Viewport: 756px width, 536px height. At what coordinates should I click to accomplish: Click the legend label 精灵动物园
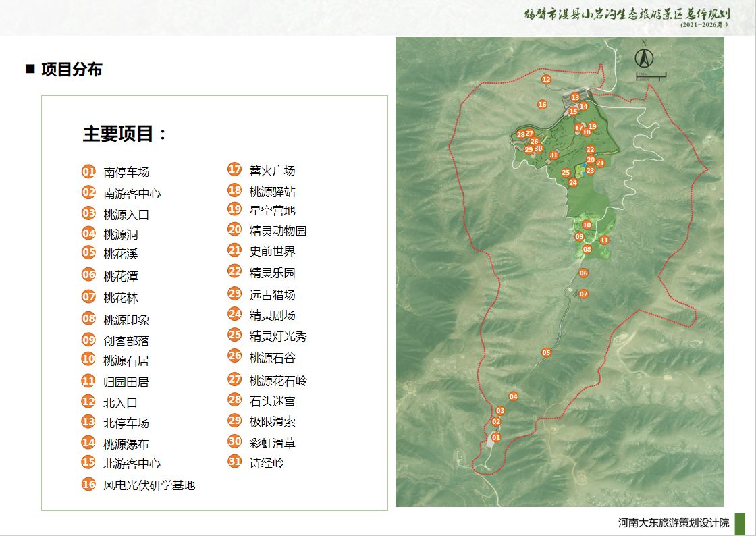pyautogui.click(x=278, y=231)
